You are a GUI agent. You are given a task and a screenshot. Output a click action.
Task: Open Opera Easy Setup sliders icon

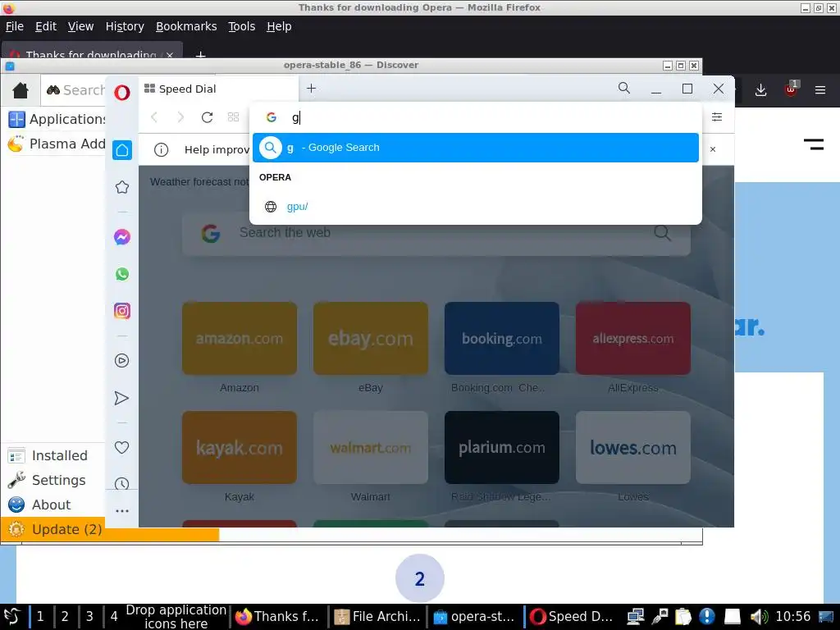click(x=717, y=116)
